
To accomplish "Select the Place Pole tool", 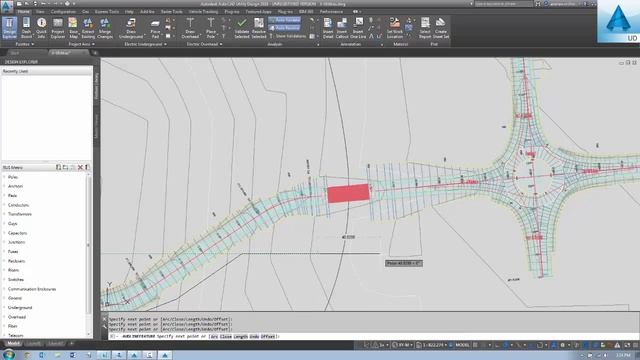I will [x=211, y=28].
